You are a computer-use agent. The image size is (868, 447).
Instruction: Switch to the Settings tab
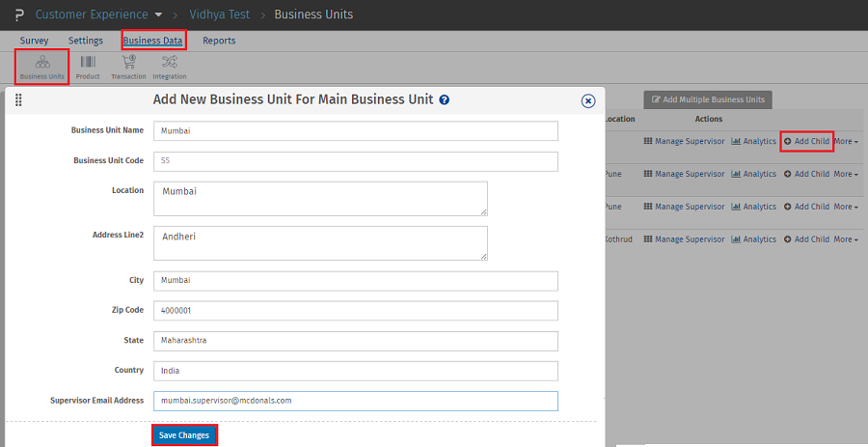[86, 41]
